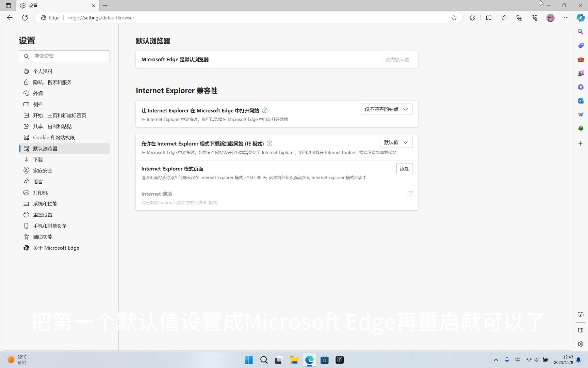This screenshot has height=368, width=588.
Task: Add a new sidebar app with plus
Action: pos(581,143)
